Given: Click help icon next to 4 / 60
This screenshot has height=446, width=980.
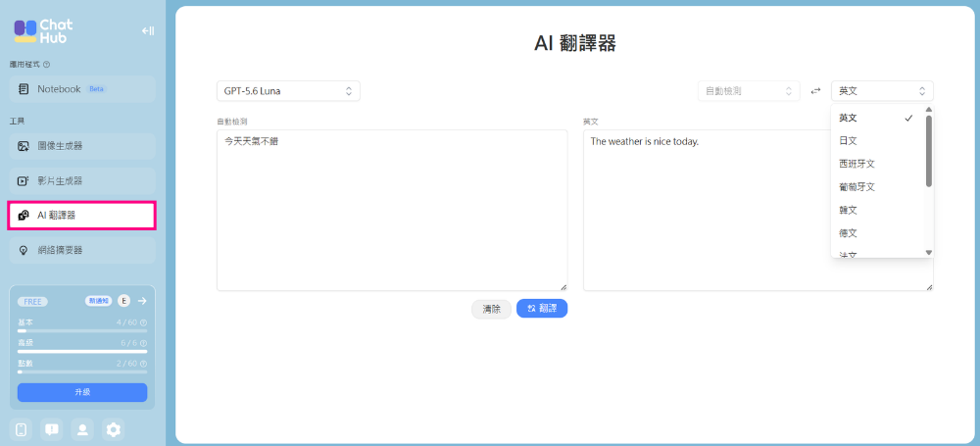Looking at the screenshot, I should (x=144, y=322).
